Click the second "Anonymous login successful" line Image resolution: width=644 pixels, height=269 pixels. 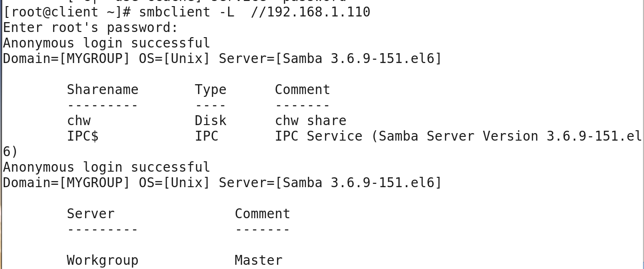[x=107, y=167]
